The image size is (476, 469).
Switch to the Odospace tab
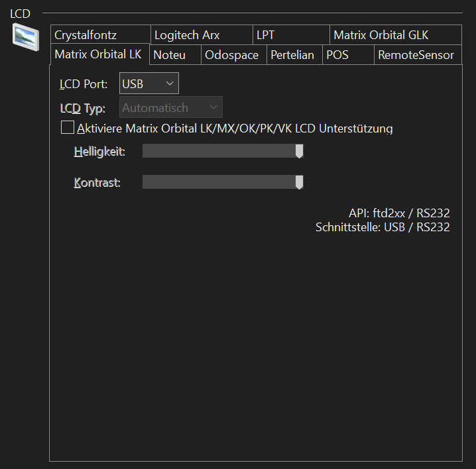(231, 55)
